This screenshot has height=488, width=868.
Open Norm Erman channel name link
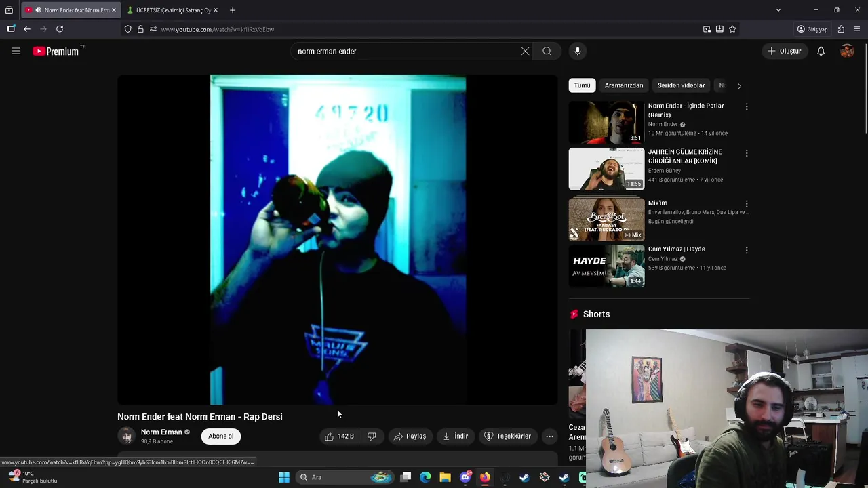161,432
